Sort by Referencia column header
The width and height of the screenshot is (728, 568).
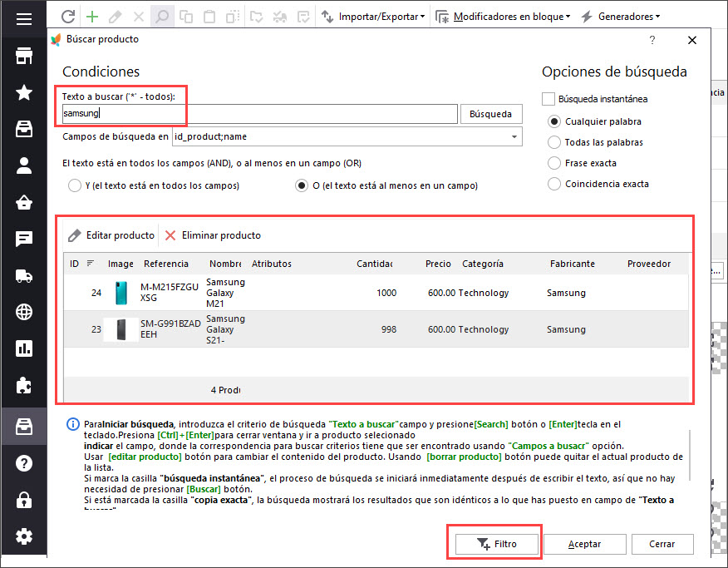point(165,264)
